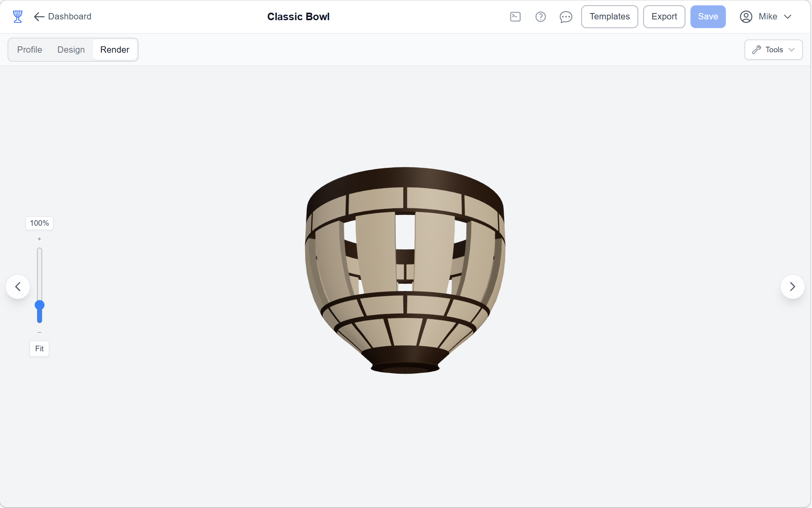
Task: Switch to the Design tab
Action: [x=71, y=49]
